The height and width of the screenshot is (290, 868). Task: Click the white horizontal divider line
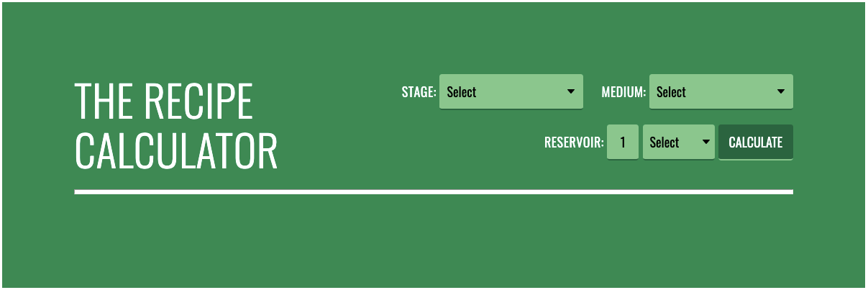434,192
